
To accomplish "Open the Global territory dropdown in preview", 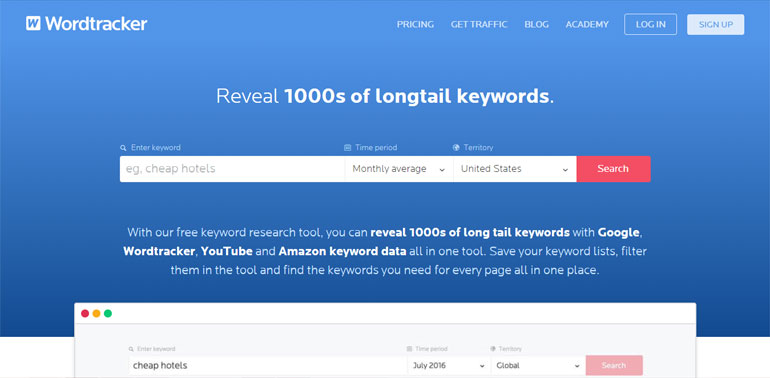I will coord(538,366).
